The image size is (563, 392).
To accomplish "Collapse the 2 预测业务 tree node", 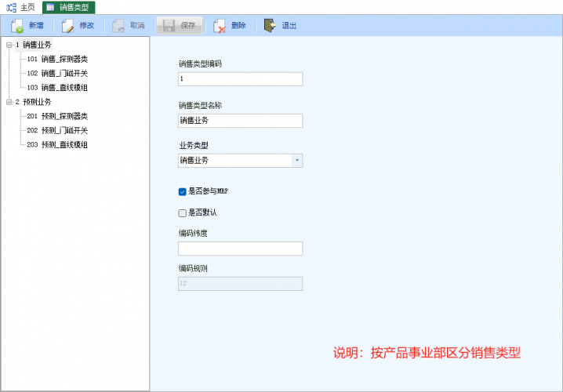I will point(8,102).
